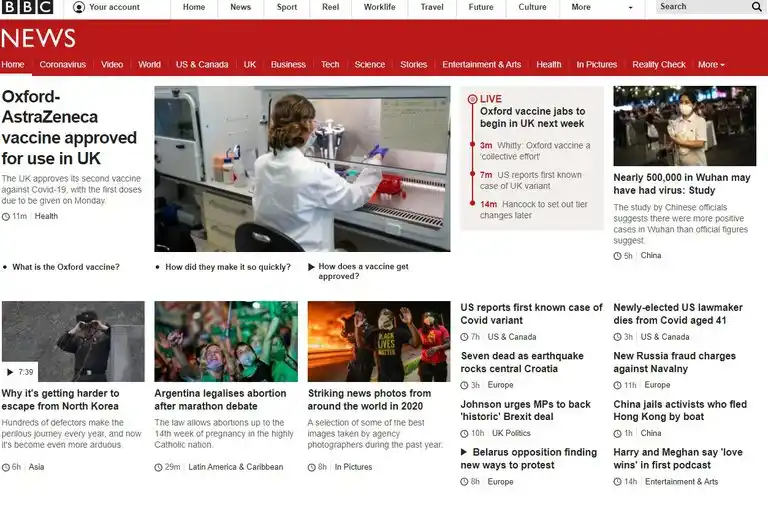
Task: Open More menu in top navigation
Action: tap(581, 7)
